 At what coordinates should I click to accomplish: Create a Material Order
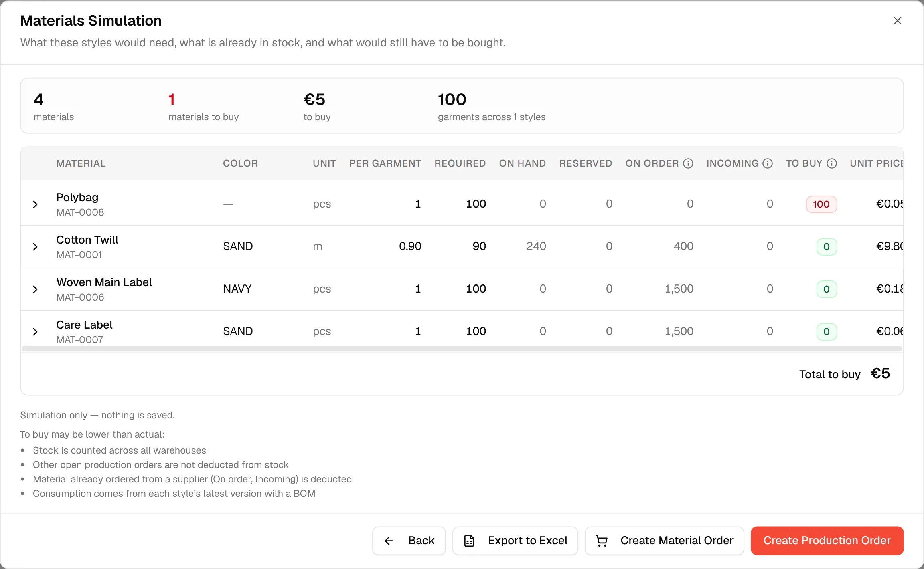665,541
